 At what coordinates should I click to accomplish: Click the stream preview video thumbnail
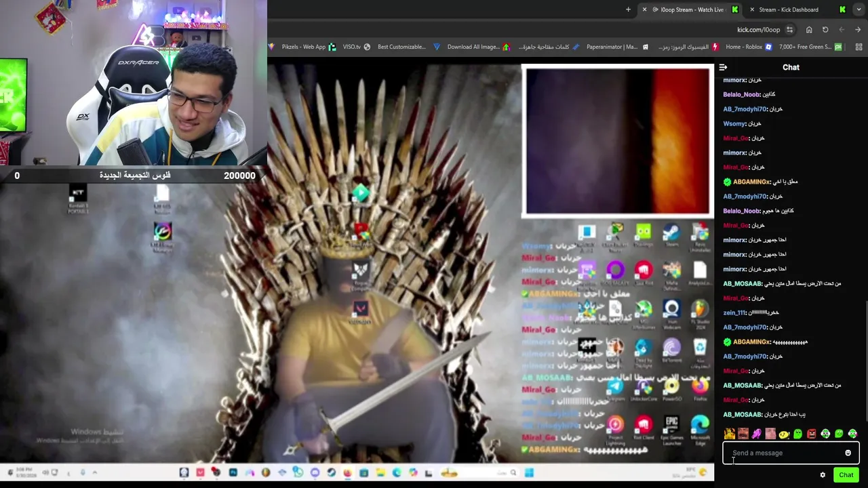click(617, 141)
